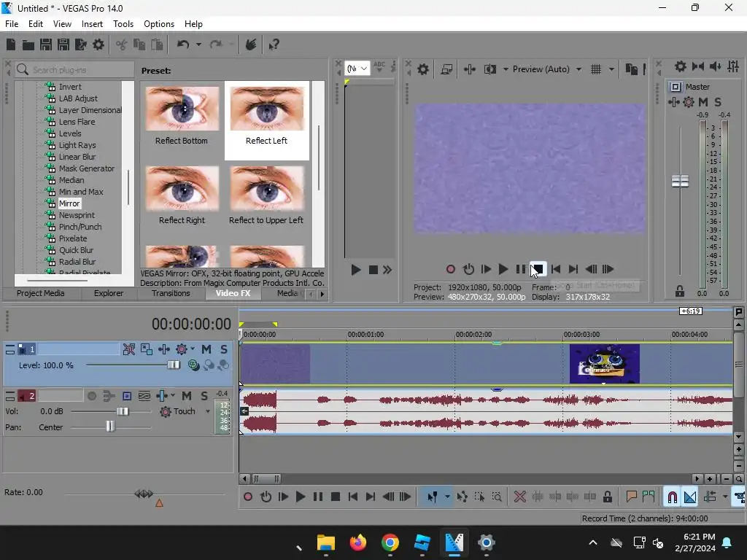Screen dimensions: 747x560
Task: Click the Split Screen View icon
Action: 489,69
